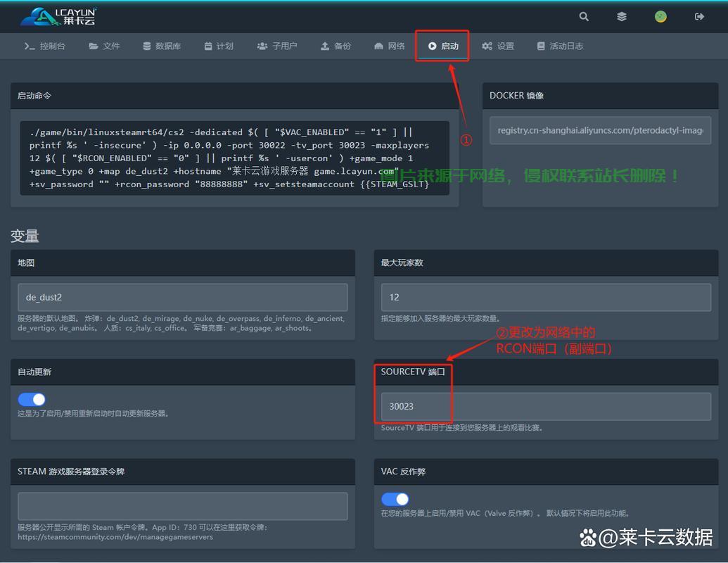Open the 设置 settings tab
Image resolution: width=728 pixels, height=563 pixels.
point(498,46)
